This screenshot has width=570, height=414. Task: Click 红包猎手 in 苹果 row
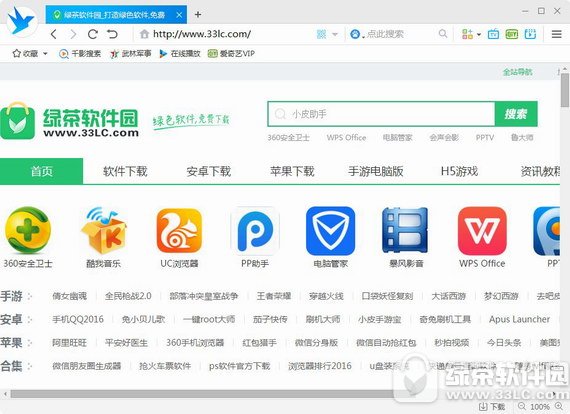click(259, 343)
